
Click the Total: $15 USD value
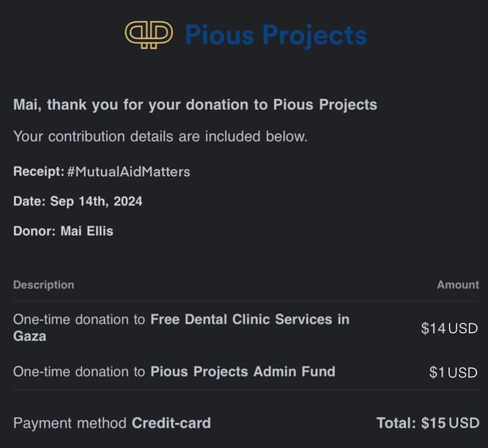tap(428, 423)
